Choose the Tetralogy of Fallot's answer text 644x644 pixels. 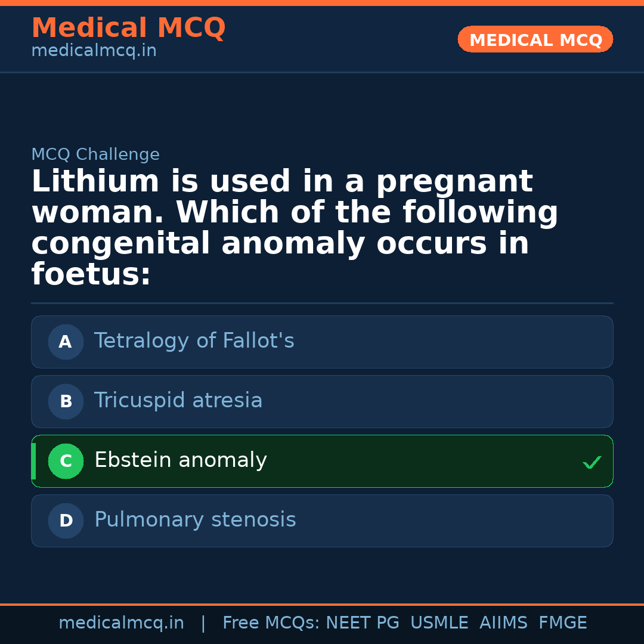coord(194,341)
